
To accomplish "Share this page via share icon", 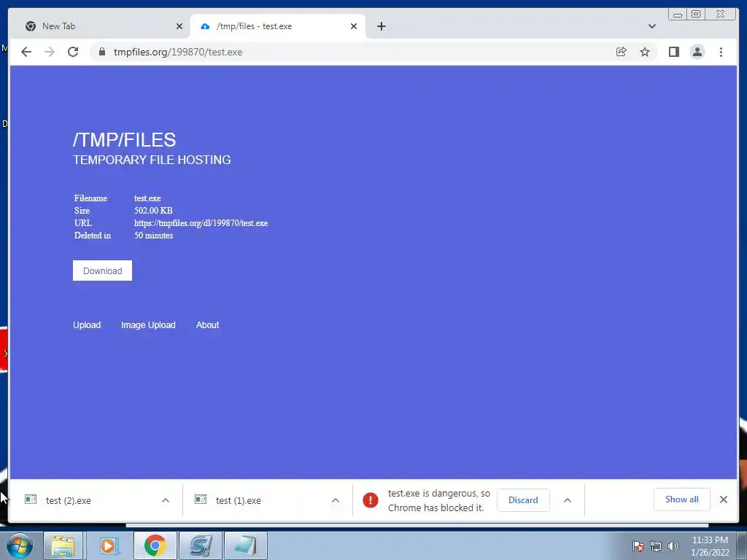I will [622, 52].
